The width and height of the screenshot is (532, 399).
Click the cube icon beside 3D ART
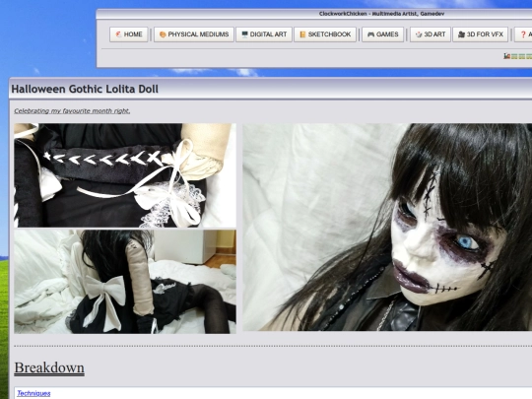419,34
